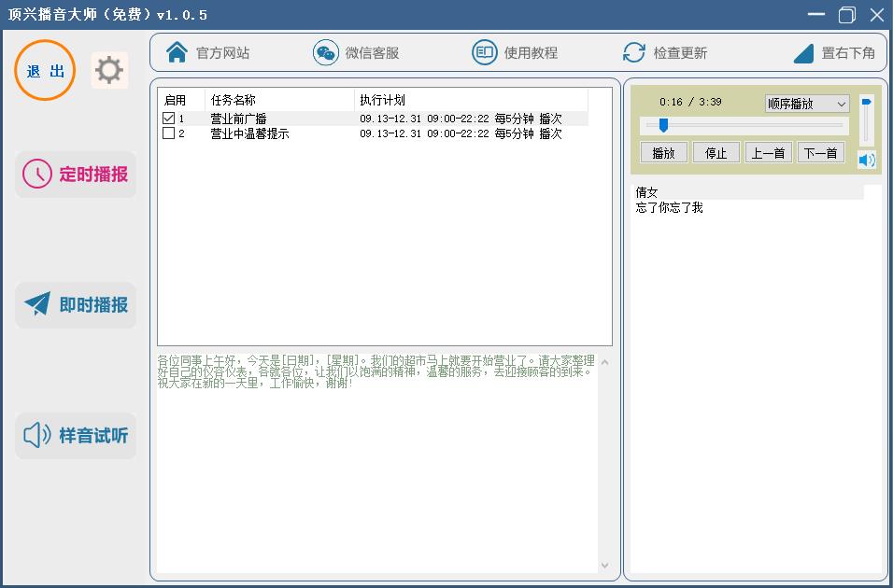Image resolution: width=893 pixels, height=588 pixels.
Task: Click the 播放 play button
Action: (x=663, y=152)
